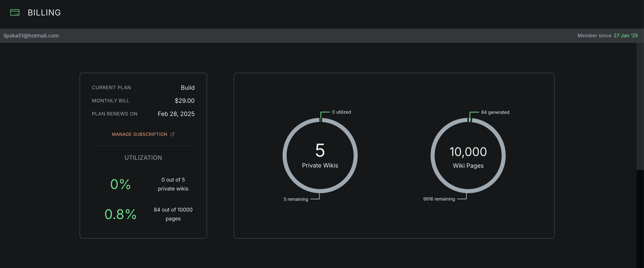Click the '0 utilized' chart label
Viewport: 644px width, 268px height.
click(341, 112)
